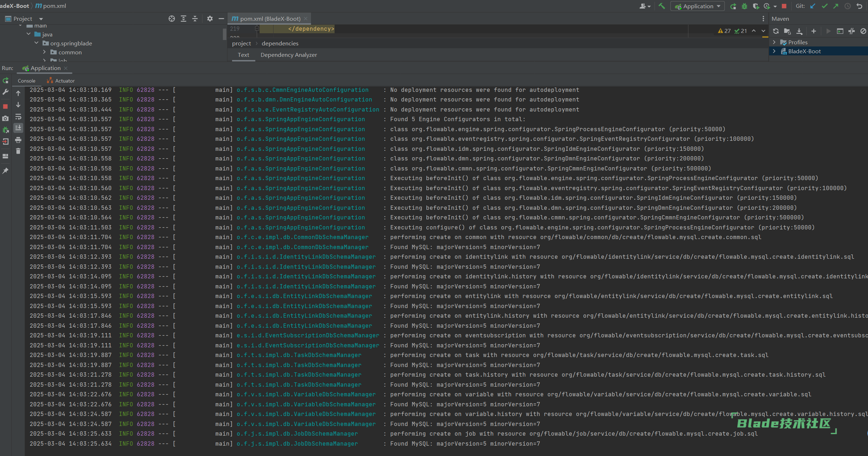
Task: Click the 27 warnings indicator
Action: click(724, 31)
